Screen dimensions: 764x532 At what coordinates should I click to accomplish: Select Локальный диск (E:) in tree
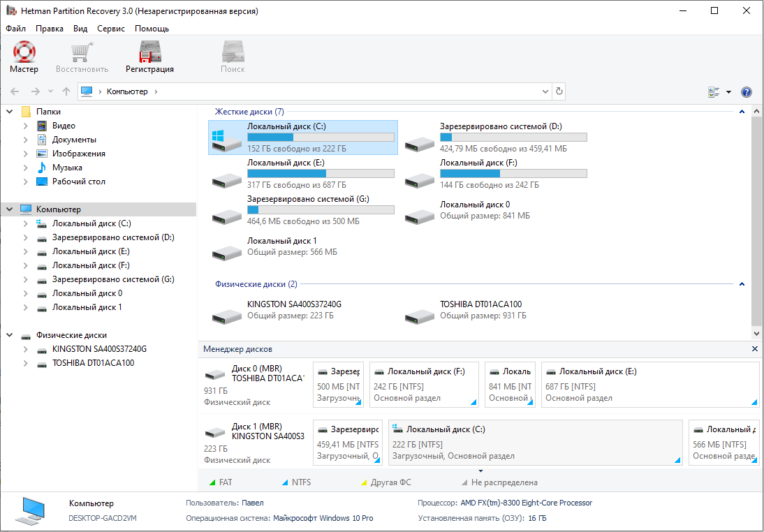91,251
